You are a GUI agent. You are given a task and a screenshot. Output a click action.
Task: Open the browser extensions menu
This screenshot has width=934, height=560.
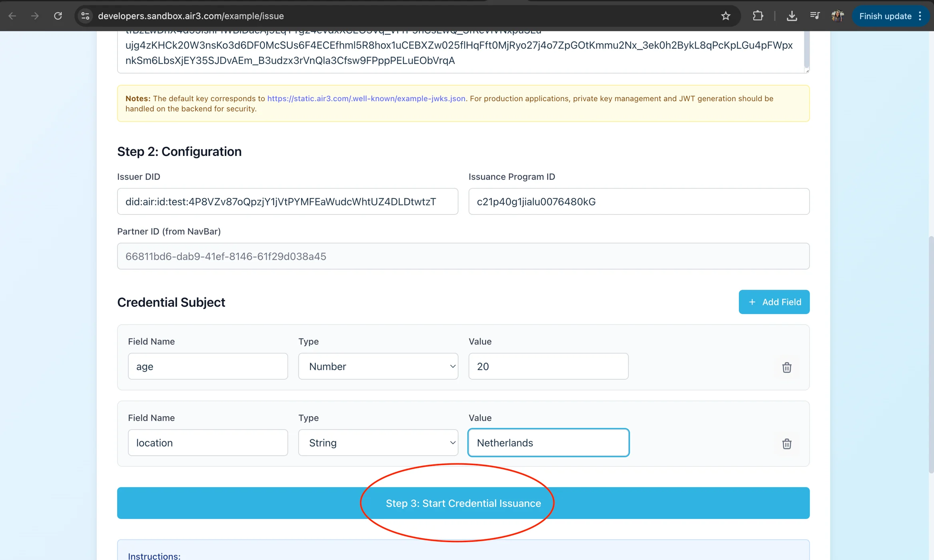[758, 16]
